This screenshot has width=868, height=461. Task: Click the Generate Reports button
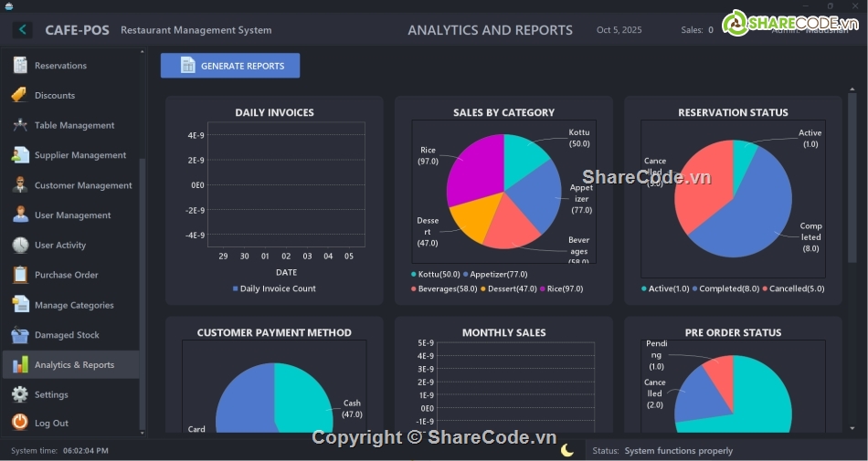tap(230, 66)
